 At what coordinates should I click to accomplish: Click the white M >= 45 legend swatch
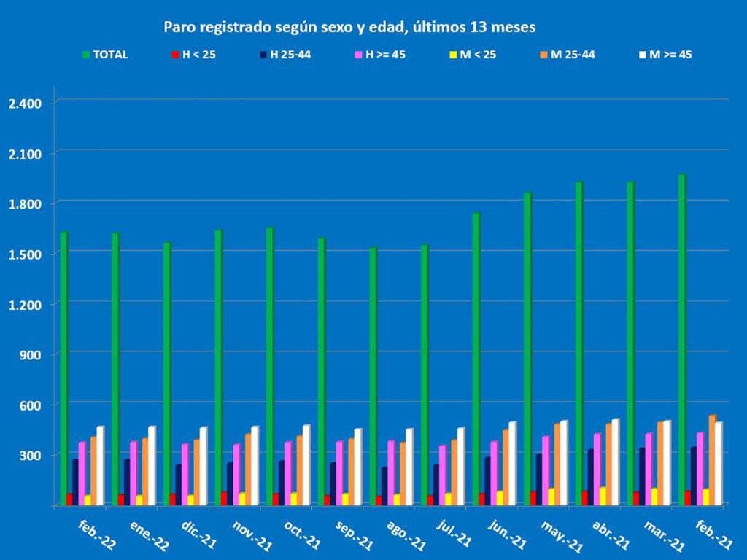click(x=643, y=55)
